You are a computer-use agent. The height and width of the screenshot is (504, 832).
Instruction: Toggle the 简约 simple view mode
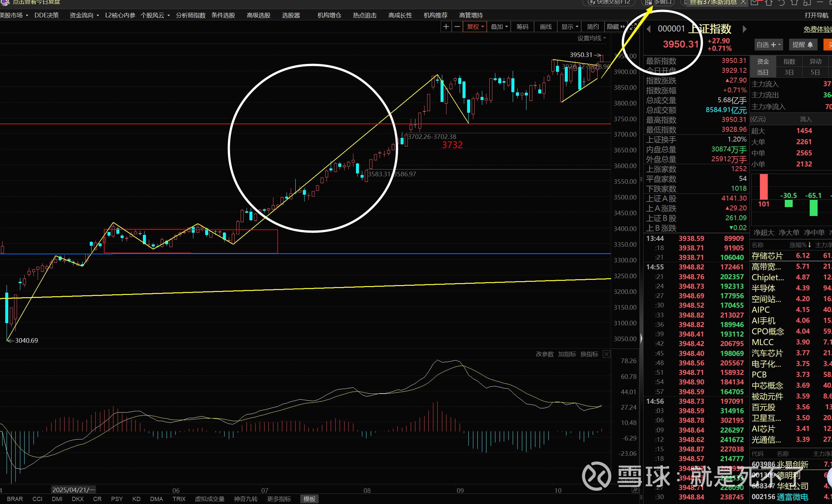593,27
